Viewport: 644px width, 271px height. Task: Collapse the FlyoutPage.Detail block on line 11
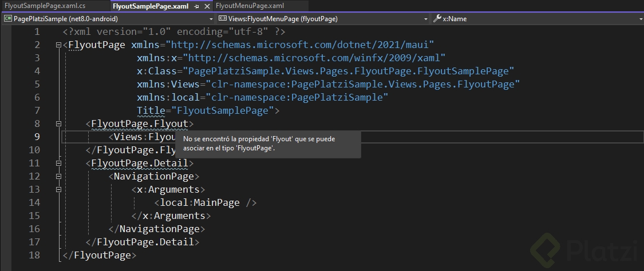tap(58, 163)
